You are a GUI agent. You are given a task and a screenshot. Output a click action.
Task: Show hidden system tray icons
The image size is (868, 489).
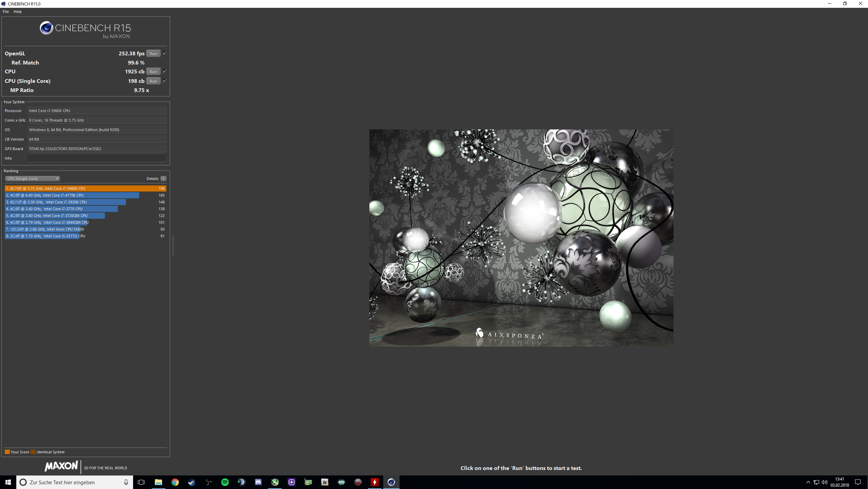(x=808, y=482)
